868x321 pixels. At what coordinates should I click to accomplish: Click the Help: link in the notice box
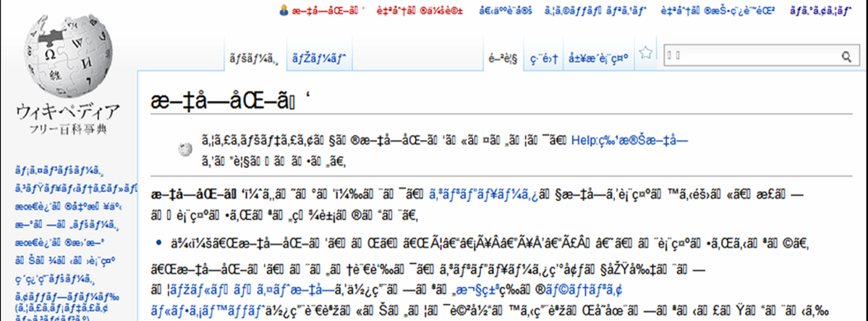tap(629, 142)
